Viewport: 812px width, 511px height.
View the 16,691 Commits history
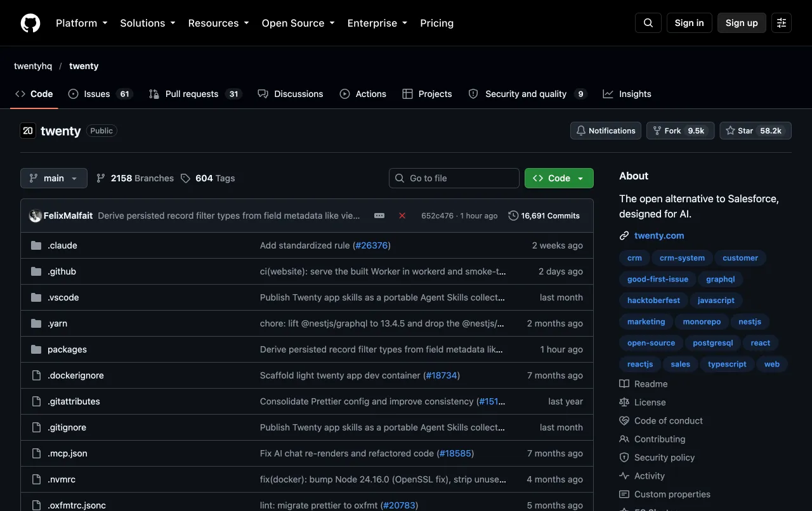544,216
